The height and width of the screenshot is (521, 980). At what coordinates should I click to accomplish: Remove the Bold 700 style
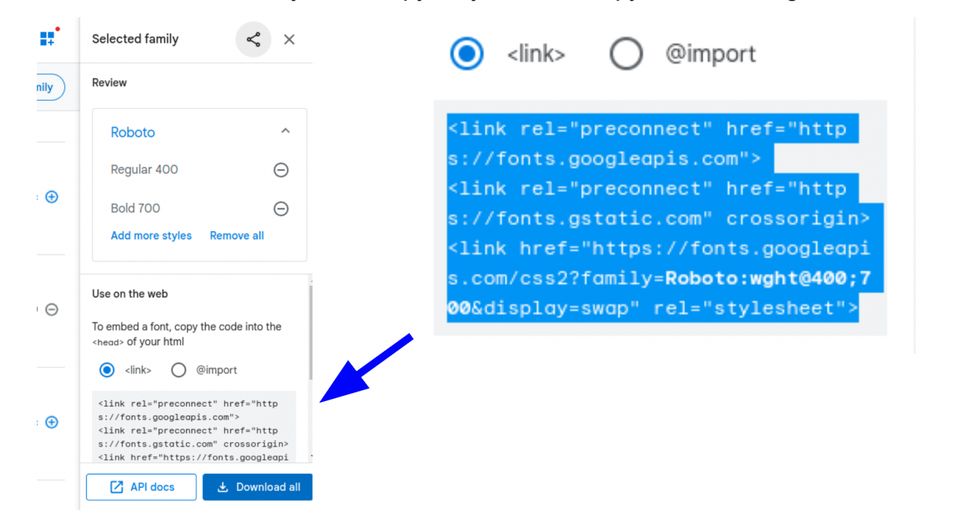pos(281,209)
